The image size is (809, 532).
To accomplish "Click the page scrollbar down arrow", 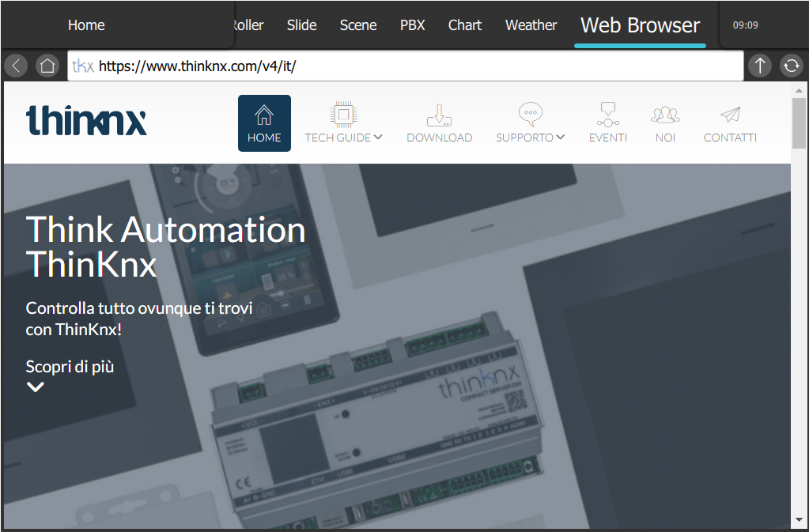I will pos(799,519).
